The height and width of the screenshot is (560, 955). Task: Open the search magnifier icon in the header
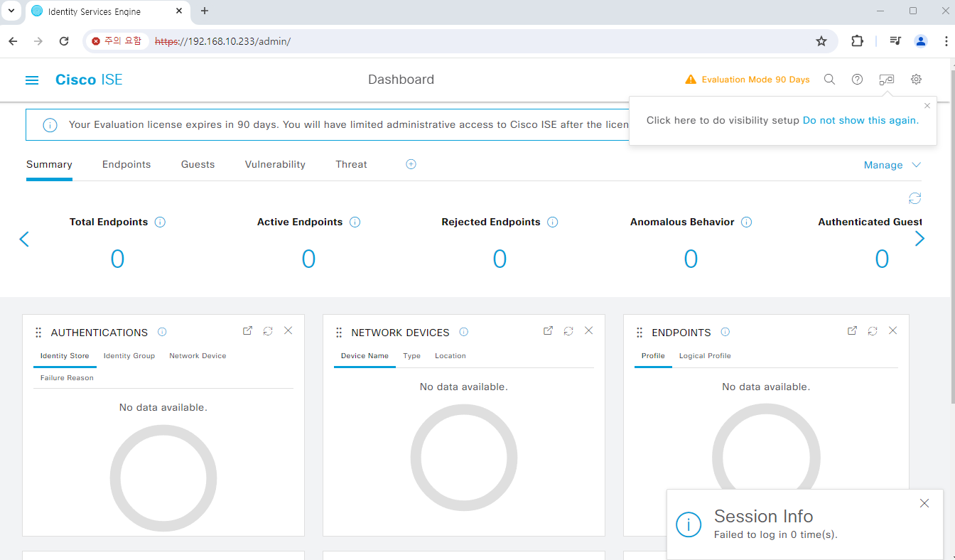tap(829, 80)
